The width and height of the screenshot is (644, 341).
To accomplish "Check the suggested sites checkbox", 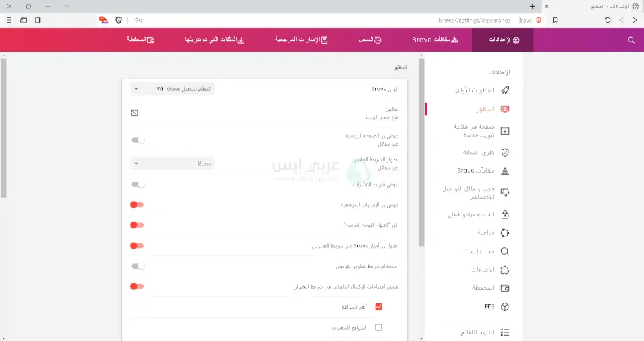I will [378, 328].
